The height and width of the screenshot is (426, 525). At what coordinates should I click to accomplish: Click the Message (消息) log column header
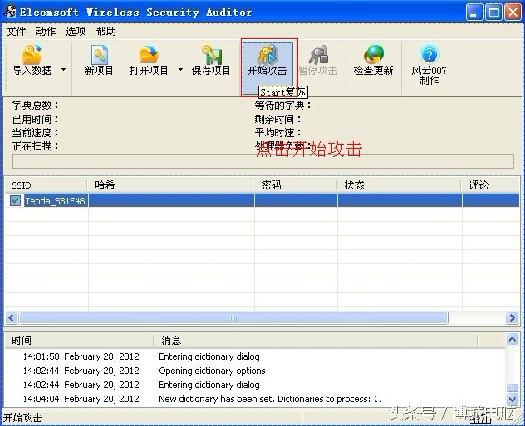tap(315, 341)
